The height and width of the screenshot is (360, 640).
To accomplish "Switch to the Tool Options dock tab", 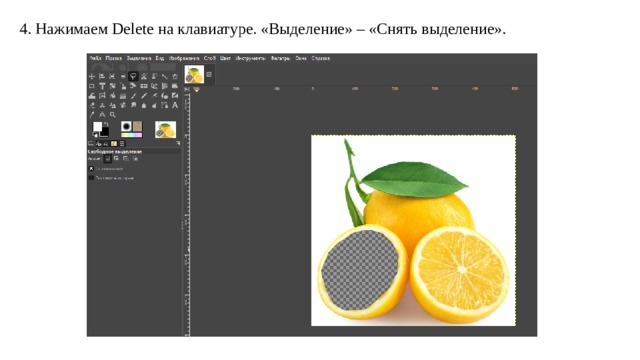I will [91, 144].
